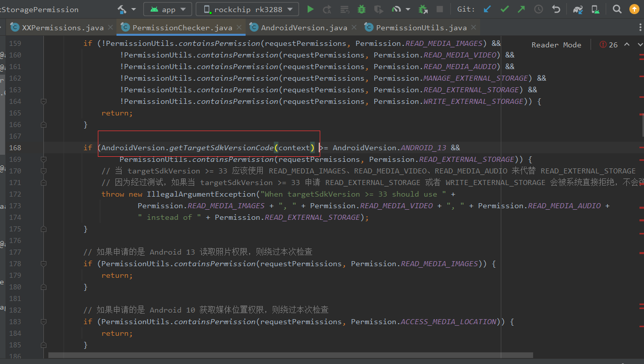
Task: Go to next problem with the down chevron
Action: click(x=639, y=44)
